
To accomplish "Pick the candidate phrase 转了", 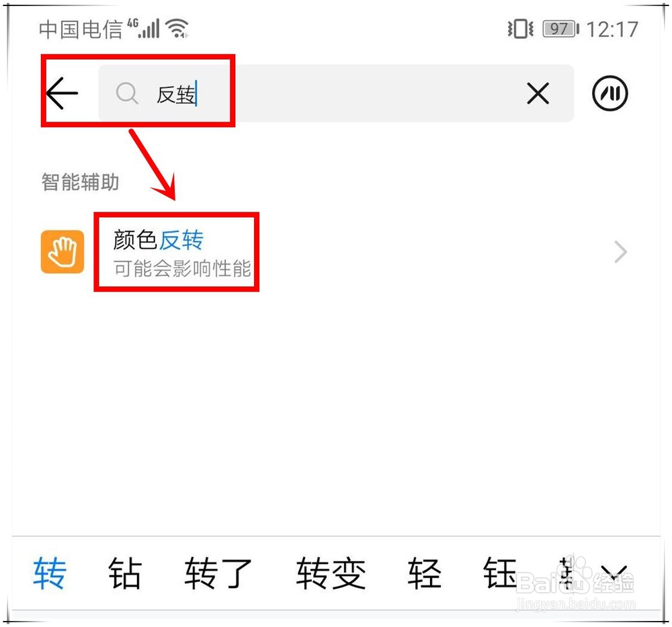I will click(218, 573).
